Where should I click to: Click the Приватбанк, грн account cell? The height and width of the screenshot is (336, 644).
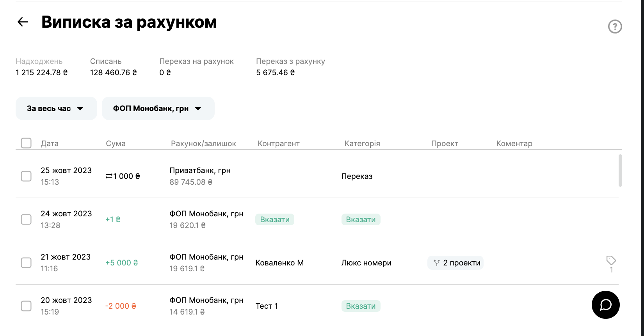[x=200, y=170]
